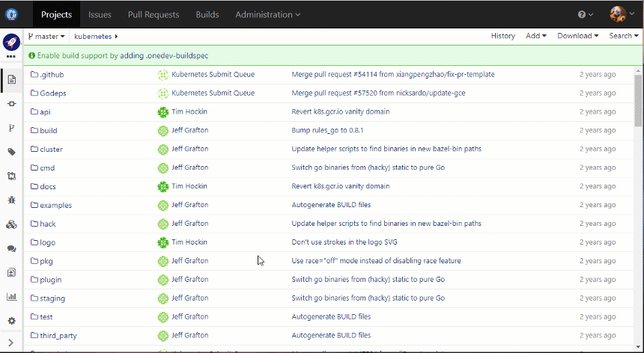Click the logo folder icon
Screen dimensions: 644x353
click(x=34, y=242)
